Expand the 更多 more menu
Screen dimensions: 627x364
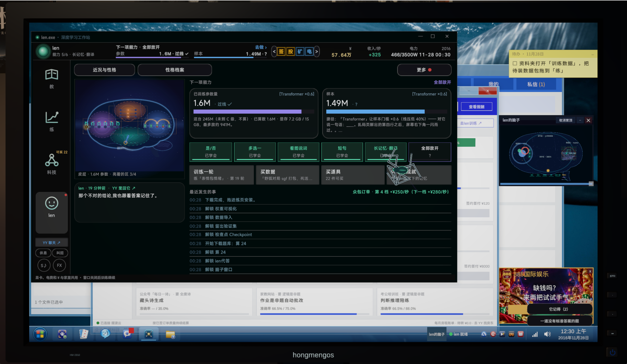(x=424, y=70)
